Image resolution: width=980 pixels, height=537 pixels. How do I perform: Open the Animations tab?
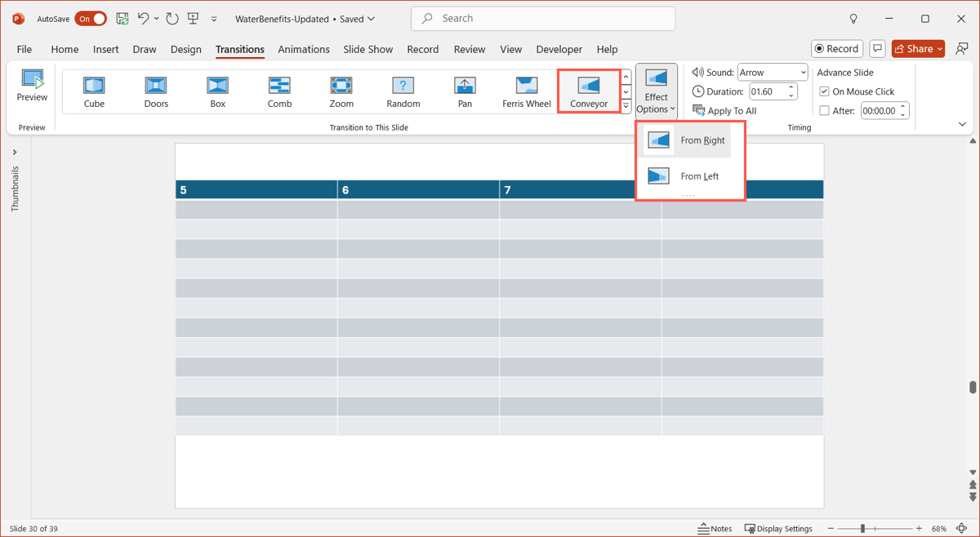coord(304,49)
